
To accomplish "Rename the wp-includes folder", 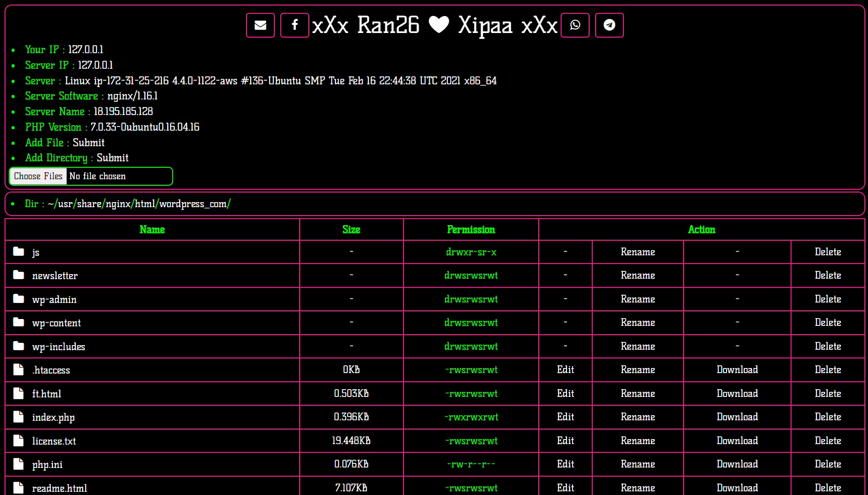I will [x=638, y=346].
